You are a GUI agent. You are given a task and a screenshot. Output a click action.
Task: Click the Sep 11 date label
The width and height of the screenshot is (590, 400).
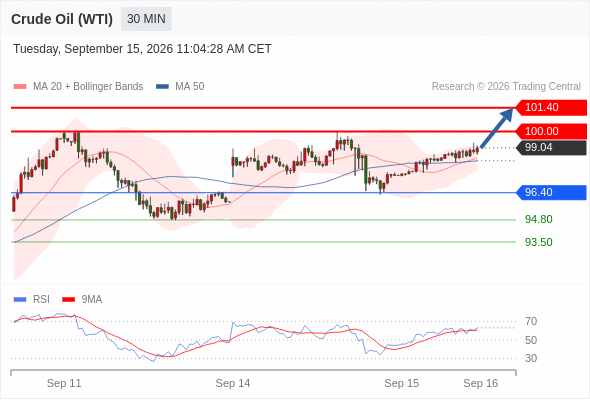tap(64, 383)
